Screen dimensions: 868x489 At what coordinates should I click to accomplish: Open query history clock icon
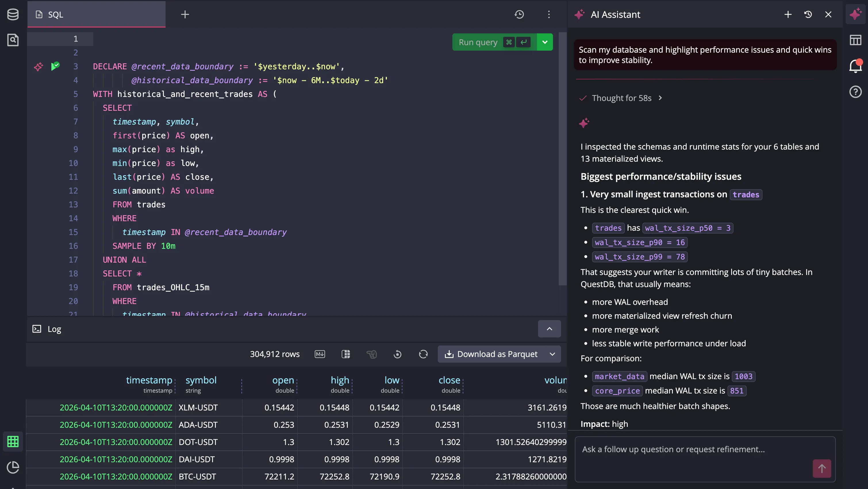click(x=519, y=14)
